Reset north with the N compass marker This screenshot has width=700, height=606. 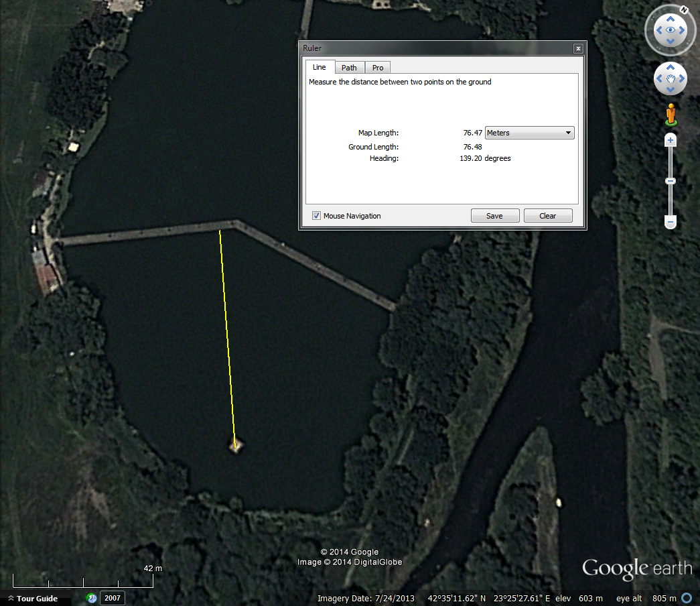click(x=684, y=10)
